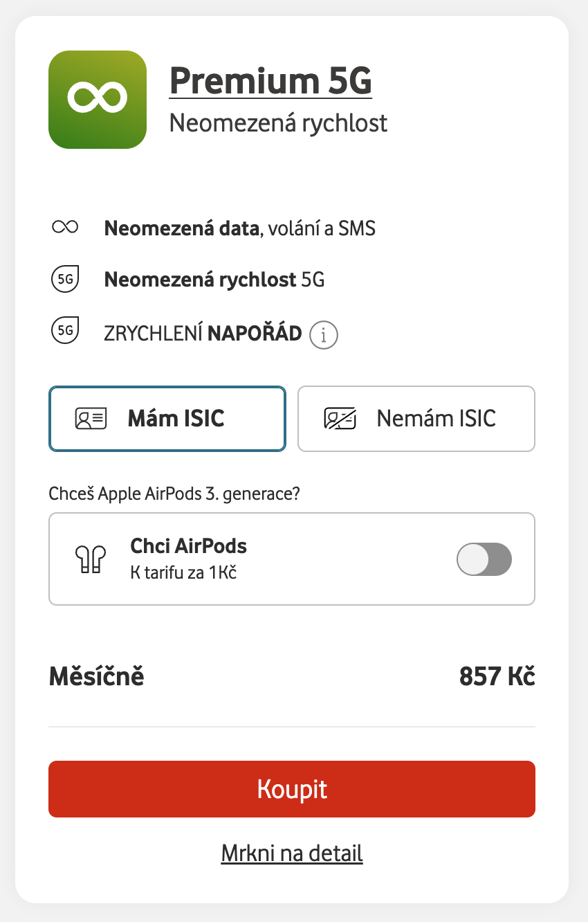Click the K tarifu za 1Kč text
The image size is (588, 922).
pyautogui.click(x=183, y=572)
